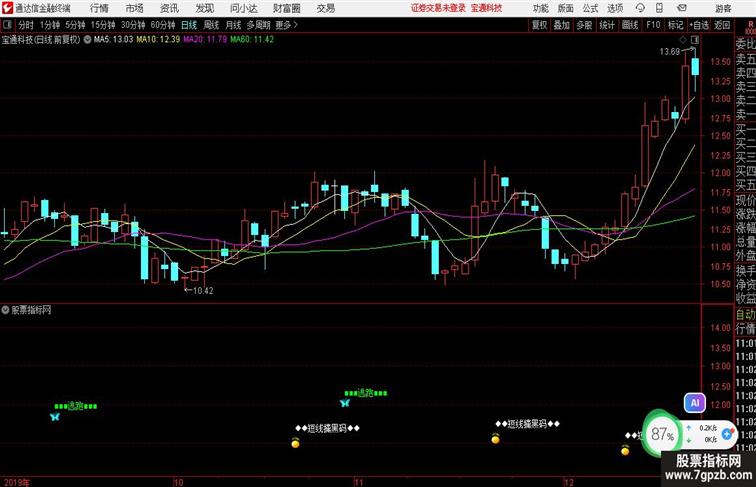Viewport: 756px width, 487px height.
Task: Click the 87% memory usage circle
Action: [662, 434]
